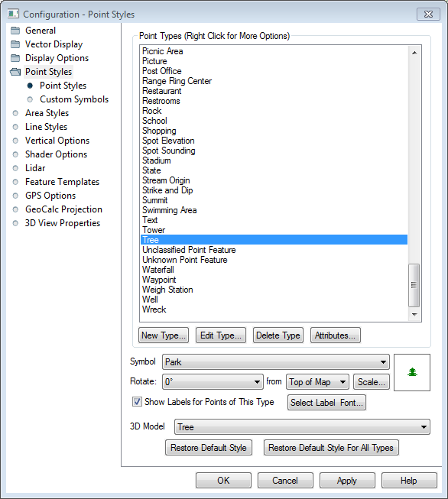Image resolution: width=448 pixels, height=499 pixels.
Task: Open the Lidar settings section
Action: click(x=35, y=168)
